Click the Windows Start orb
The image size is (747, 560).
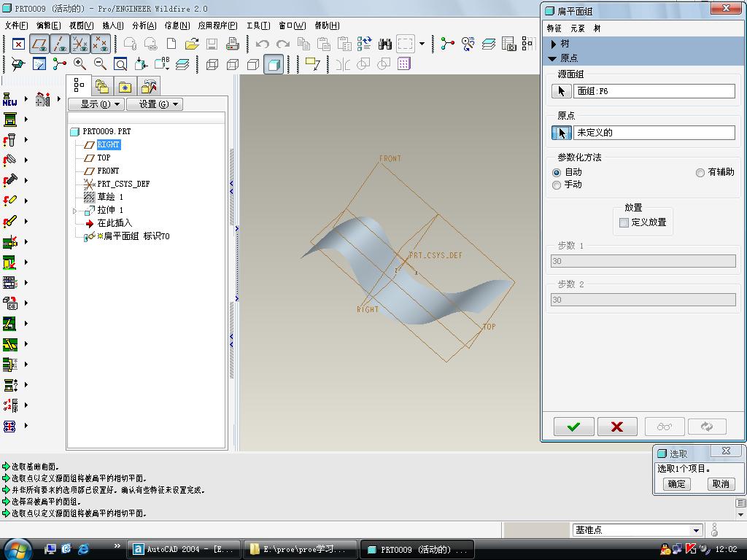[x=18, y=548]
